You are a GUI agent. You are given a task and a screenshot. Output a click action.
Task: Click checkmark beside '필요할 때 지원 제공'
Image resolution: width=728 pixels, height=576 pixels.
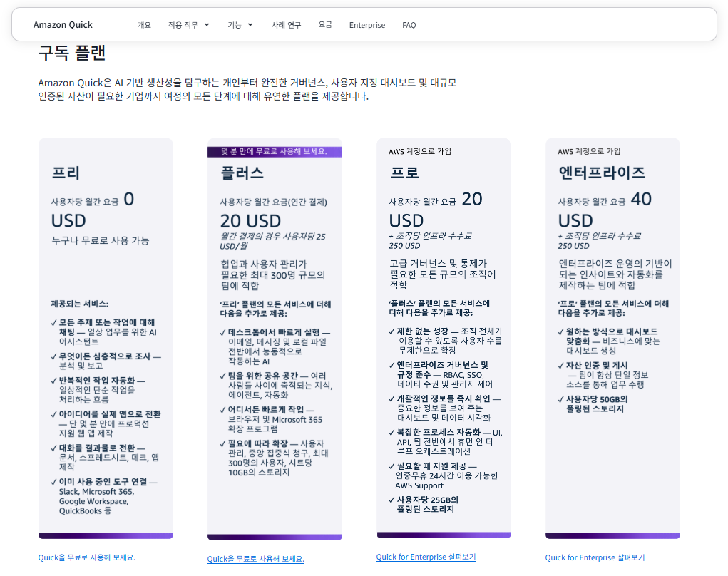[392, 466]
